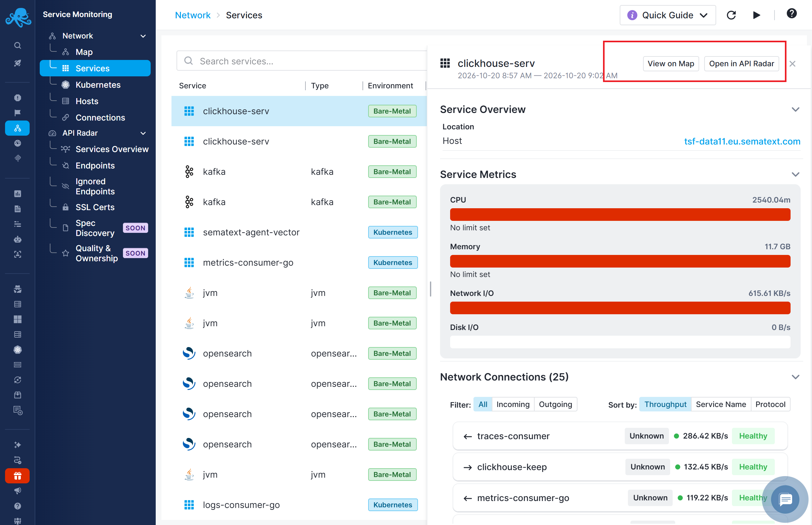The width and height of the screenshot is (812, 525).
Task: Click the document page icon in rail
Action: coord(17,209)
